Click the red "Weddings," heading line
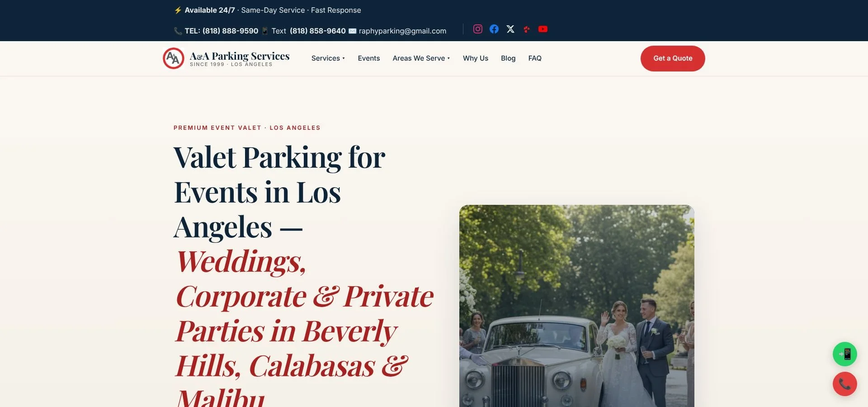This screenshot has height=407, width=868. [x=241, y=262]
